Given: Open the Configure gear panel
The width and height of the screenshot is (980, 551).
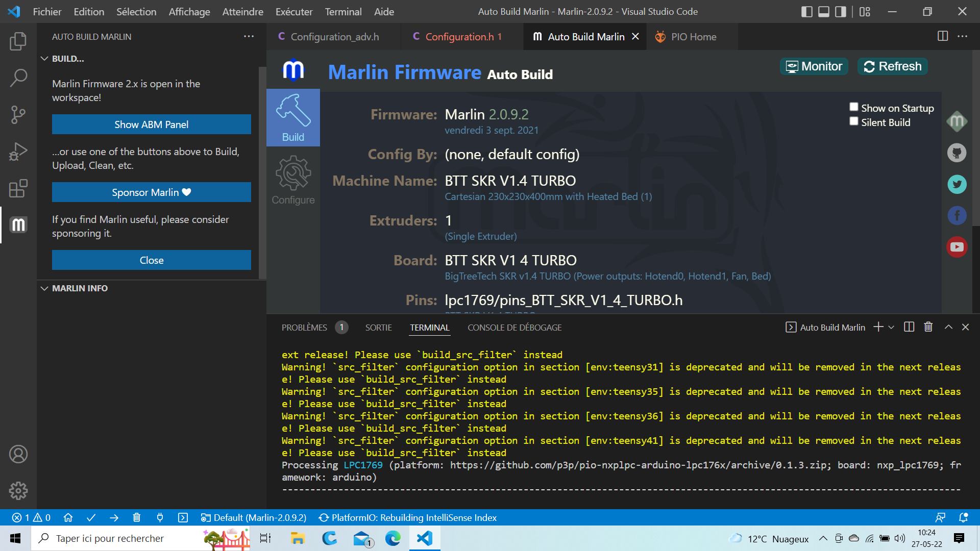Looking at the screenshot, I should 293,180.
